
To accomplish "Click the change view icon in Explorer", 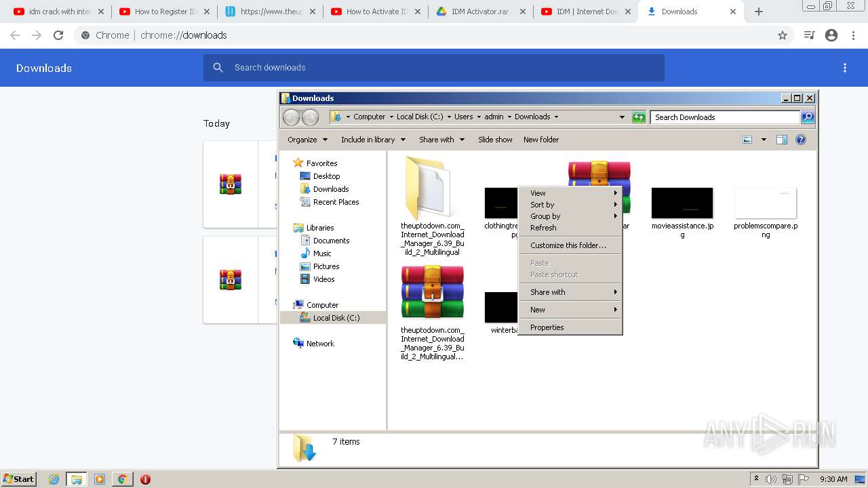I will pyautogui.click(x=747, y=140).
